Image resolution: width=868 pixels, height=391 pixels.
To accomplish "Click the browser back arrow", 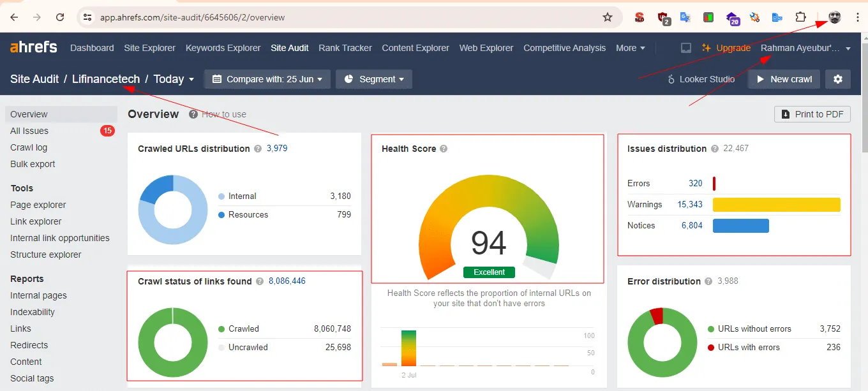I will pyautogui.click(x=14, y=17).
